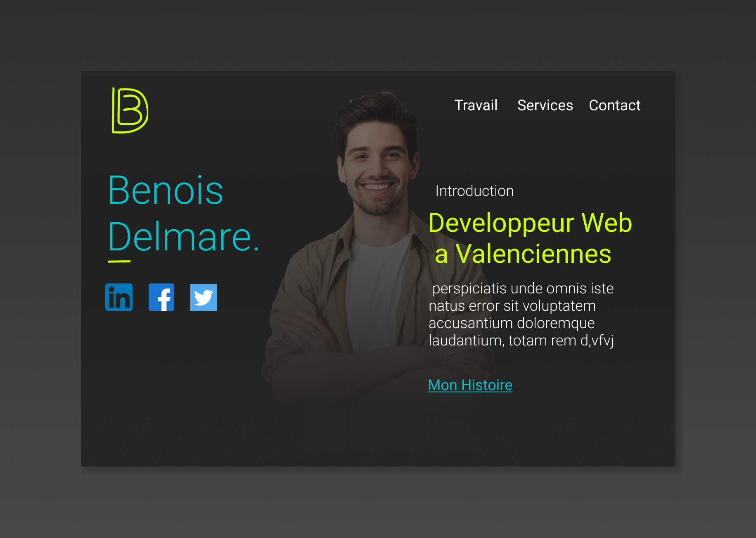Open the Twitter bird icon
756x538 pixels.
click(x=204, y=298)
